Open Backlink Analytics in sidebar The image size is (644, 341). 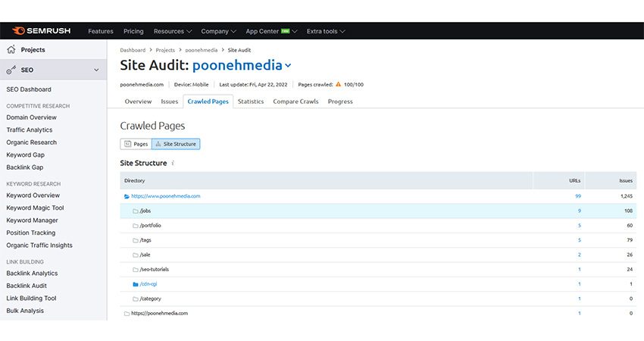coord(32,274)
